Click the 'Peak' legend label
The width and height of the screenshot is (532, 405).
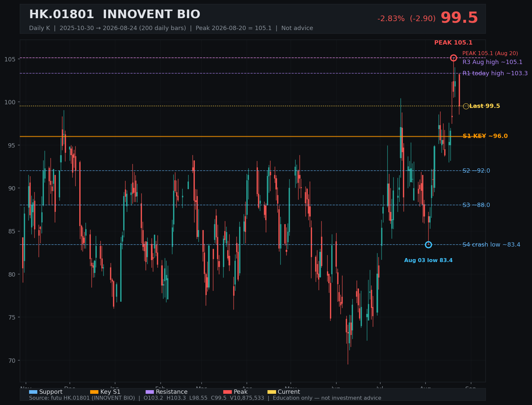coord(240,392)
